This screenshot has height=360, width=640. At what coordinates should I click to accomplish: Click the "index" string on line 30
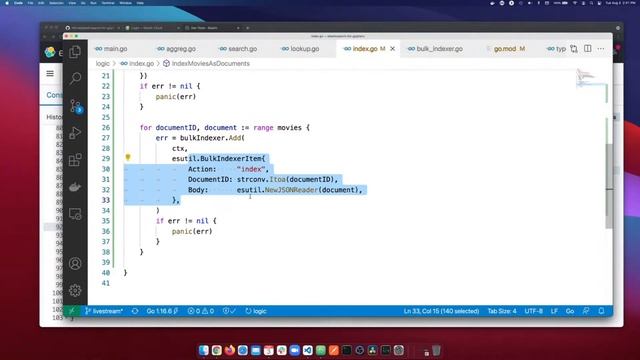point(251,169)
